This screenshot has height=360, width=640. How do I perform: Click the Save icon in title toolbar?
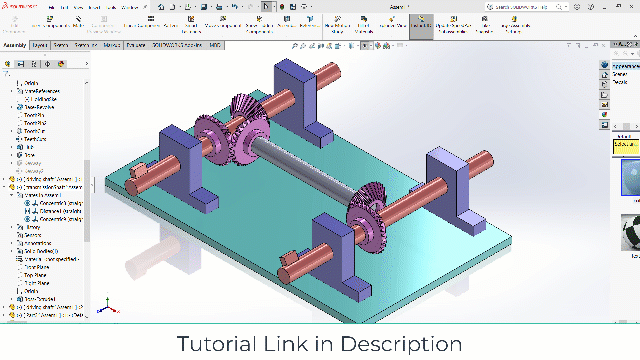tap(204, 7)
